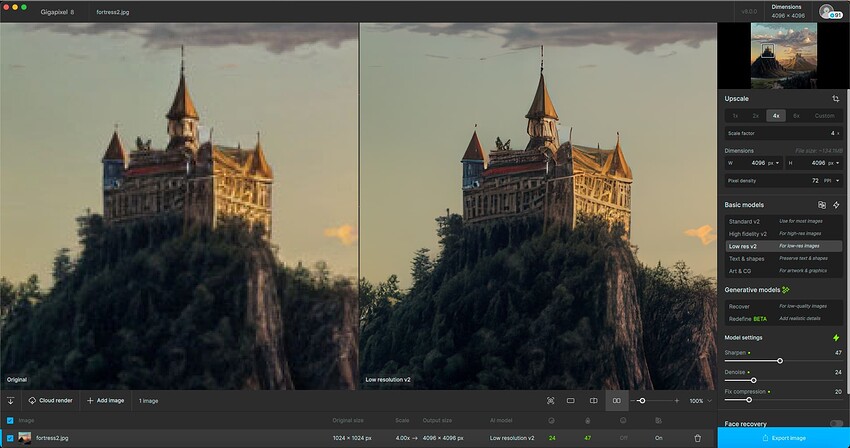Open the height px unit dropdown
850x448 pixels.
pyautogui.click(x=834, y=163)
